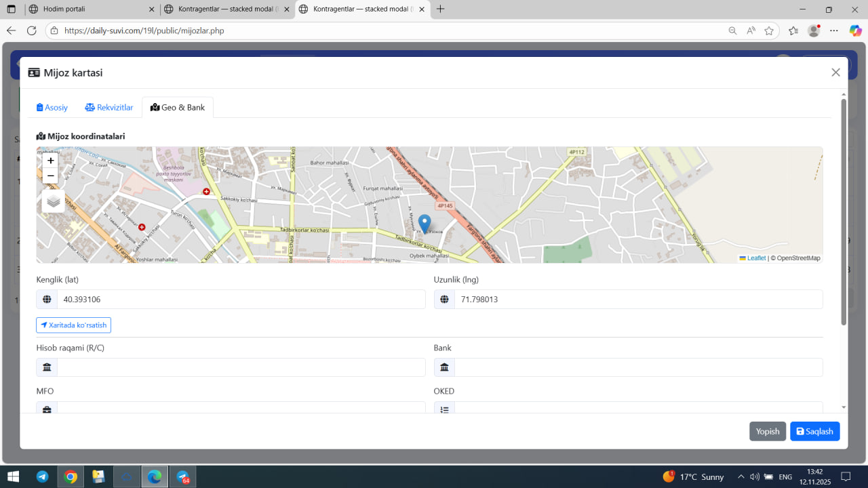Refresh the browser page

[x=31, y=30]
